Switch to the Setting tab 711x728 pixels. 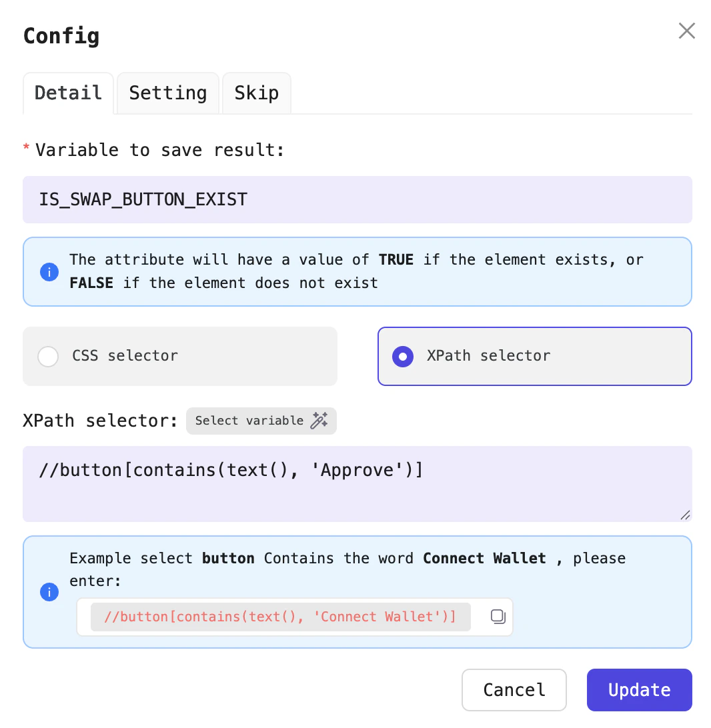tap(167, 93)
